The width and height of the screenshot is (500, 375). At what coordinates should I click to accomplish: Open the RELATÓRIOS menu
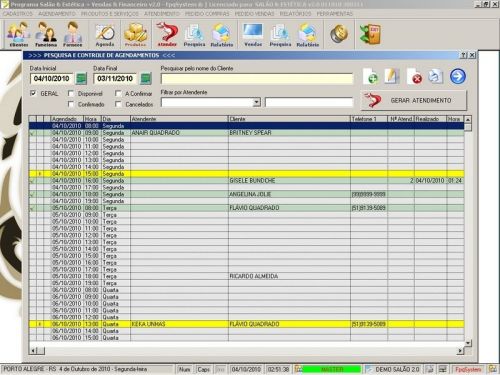coord(295,14)
